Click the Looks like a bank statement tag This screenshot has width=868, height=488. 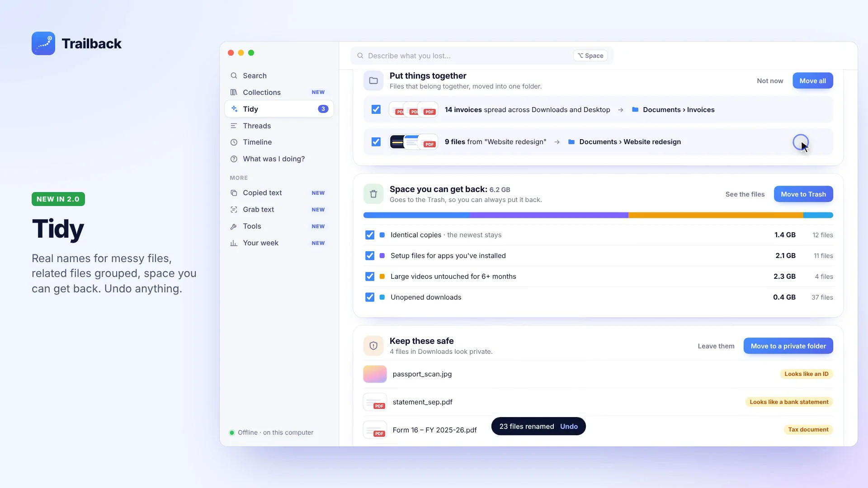coord(789,402)
